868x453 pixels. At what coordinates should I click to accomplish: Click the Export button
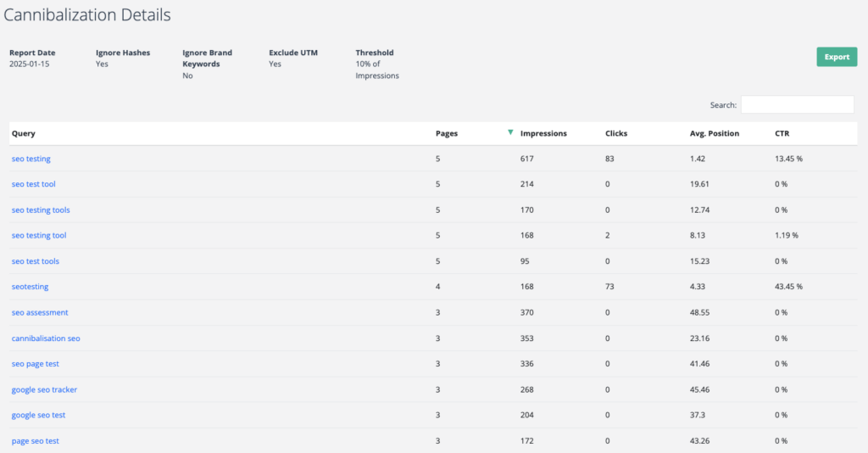(x=837, y=57)
